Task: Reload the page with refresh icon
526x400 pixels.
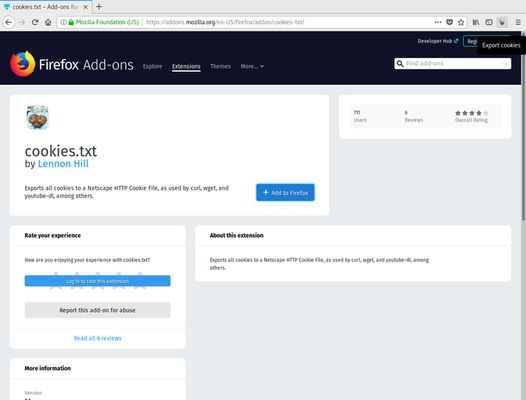Action: coord(35,22)
